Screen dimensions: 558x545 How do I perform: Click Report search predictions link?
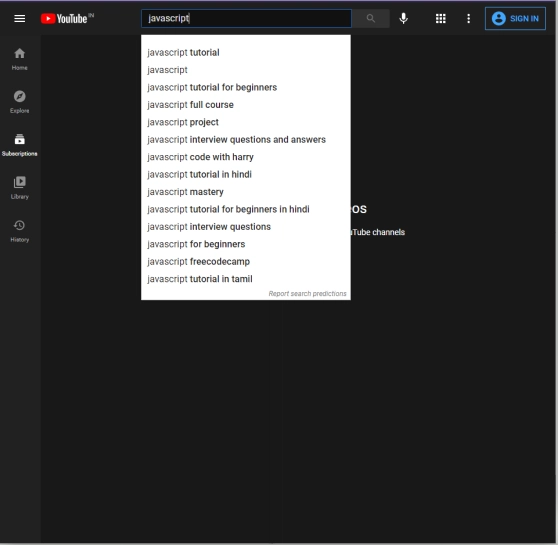click(x=307, y=294)
